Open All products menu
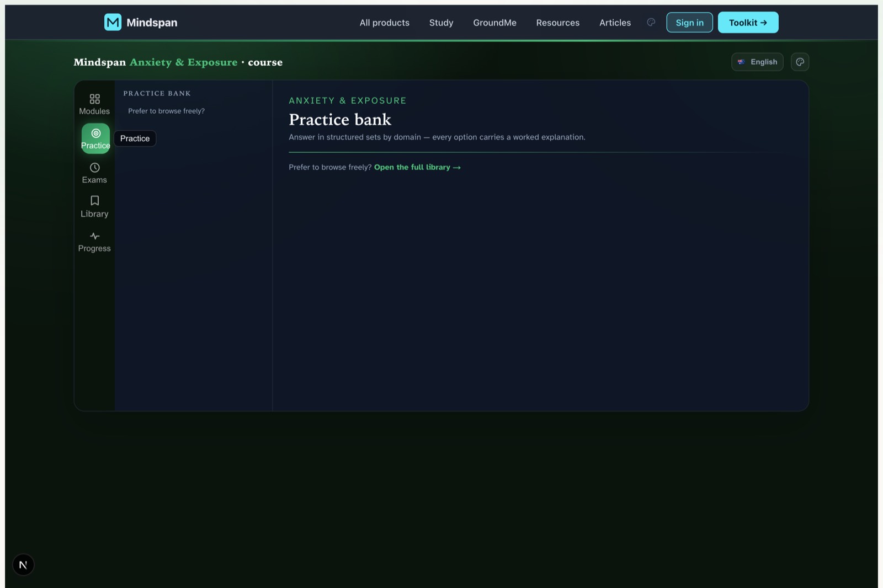The width and height of the screenshot is (883, 588). point(385,23)
